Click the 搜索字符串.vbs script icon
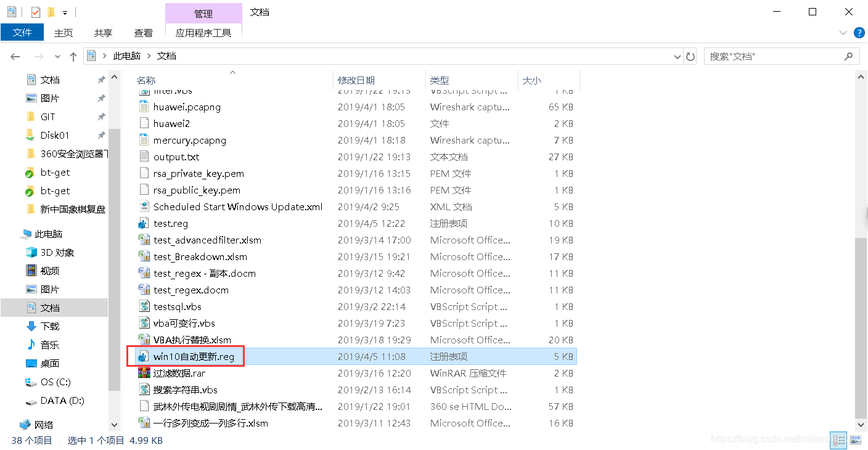Viewport: 868px width, 450px height. (x=144, y=390)
